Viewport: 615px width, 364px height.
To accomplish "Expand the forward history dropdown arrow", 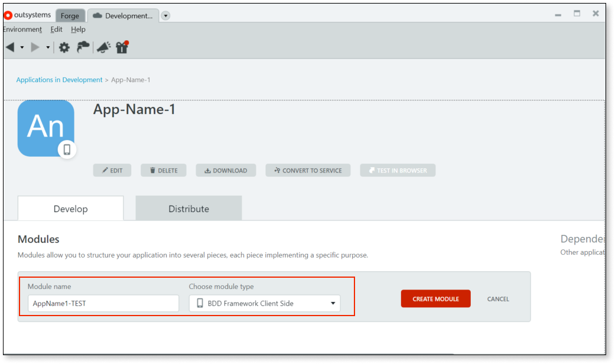I will [48, 47].
